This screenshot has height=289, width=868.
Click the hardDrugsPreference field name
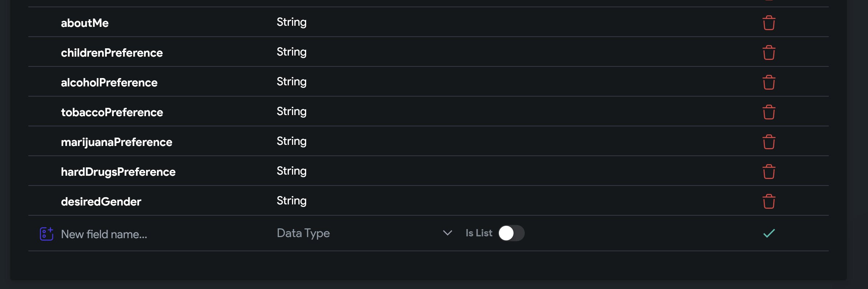click(118, 172)
